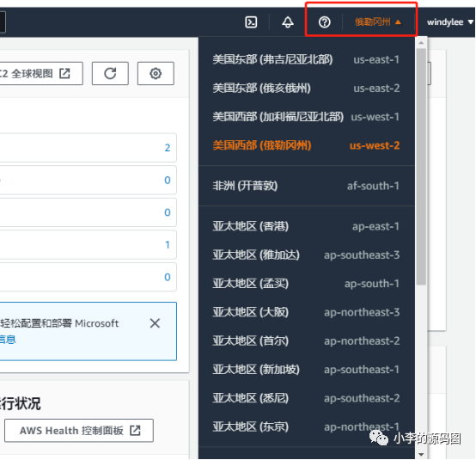Open the help question mark icon
Viewport: 476px width, 460px height.
pyautogui.click(x=324, y=22)
